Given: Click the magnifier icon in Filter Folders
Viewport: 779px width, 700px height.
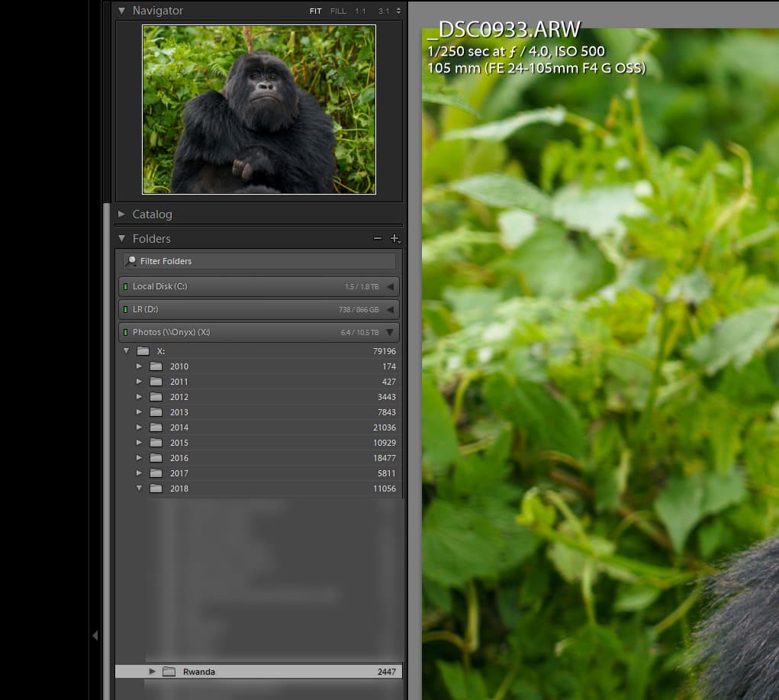Looking at the screenshot, I should pyautogui.click(x=131, y=261).
